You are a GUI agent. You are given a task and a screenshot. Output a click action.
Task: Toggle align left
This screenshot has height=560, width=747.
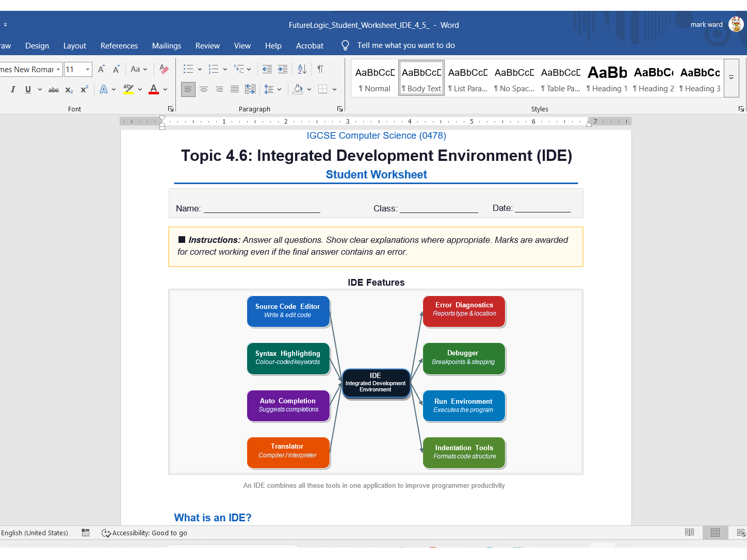point(188,89)
